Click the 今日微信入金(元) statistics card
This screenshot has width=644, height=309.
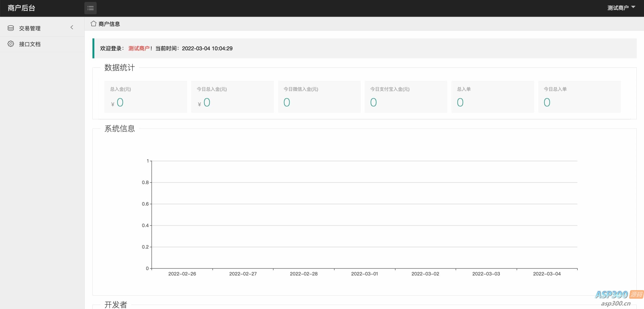(319, 97)
